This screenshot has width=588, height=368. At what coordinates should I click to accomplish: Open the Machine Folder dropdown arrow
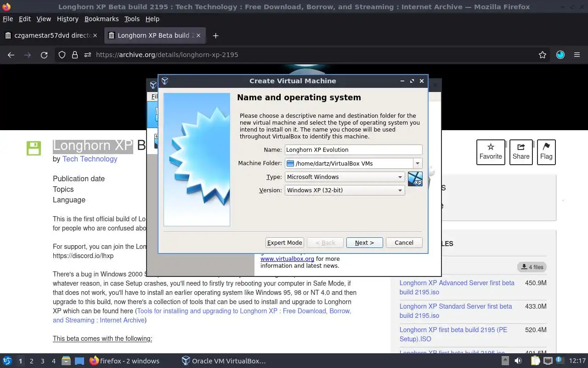click(x=417, y=163)
